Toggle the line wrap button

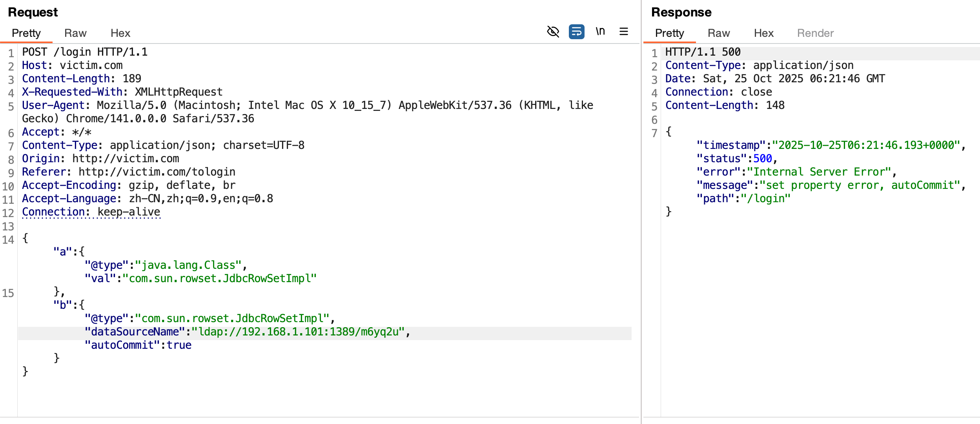576,32
